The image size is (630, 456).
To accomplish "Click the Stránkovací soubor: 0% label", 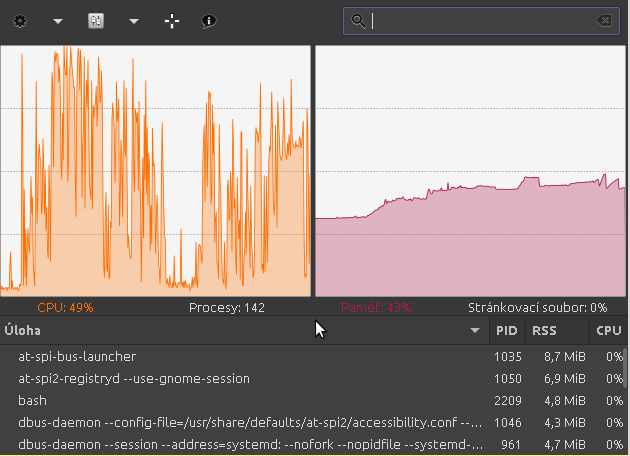I will pyautogui.click(x=537, y=307).
